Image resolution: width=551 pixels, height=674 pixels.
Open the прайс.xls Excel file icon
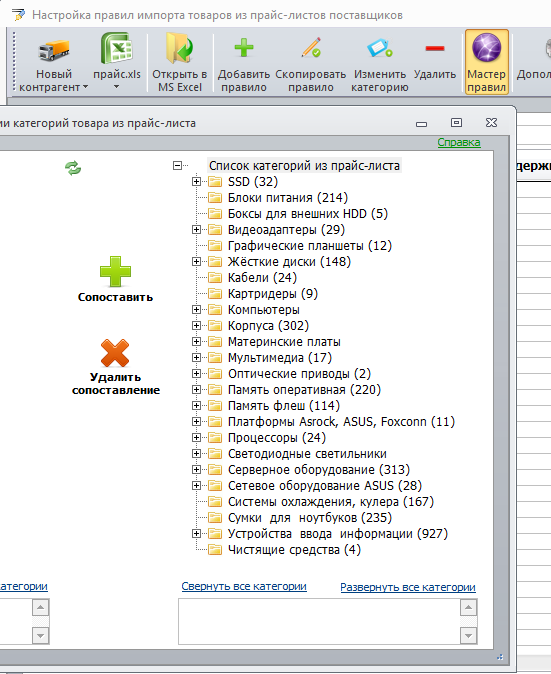[116, 48]
